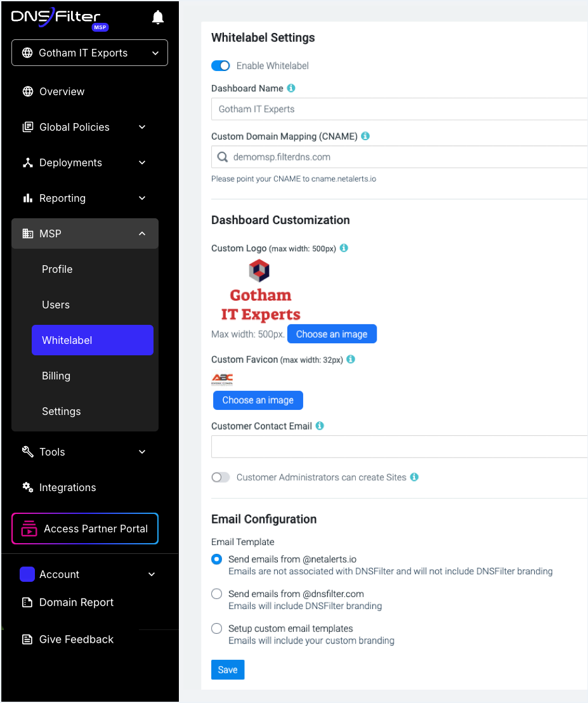
Task: Click the Custom Logo info icon
Action: tap(344, 248)
